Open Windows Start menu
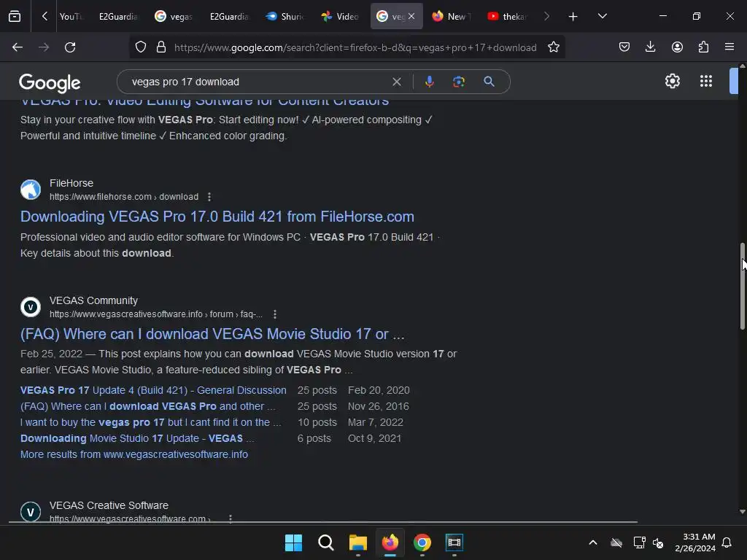The width and height of the screenshot is (747, 560). coord(293,542)
